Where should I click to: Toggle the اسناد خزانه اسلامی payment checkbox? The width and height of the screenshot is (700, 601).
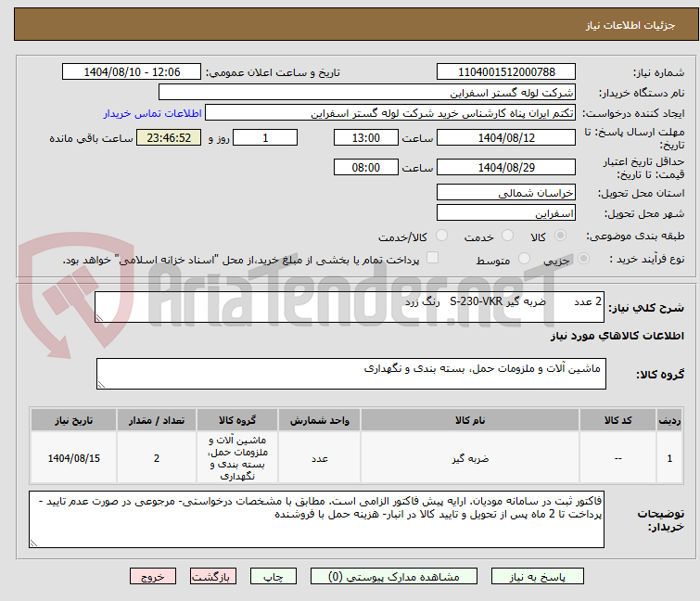[432, 258]
